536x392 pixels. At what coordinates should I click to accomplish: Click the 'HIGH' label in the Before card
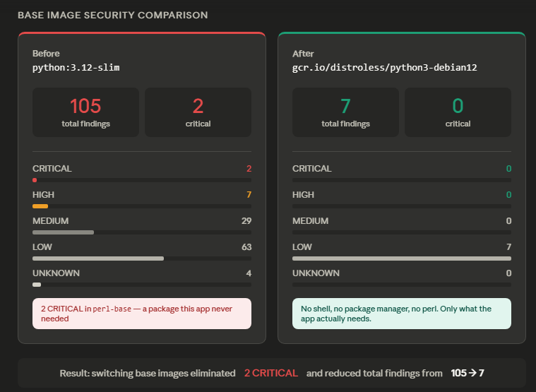(43, 194)
